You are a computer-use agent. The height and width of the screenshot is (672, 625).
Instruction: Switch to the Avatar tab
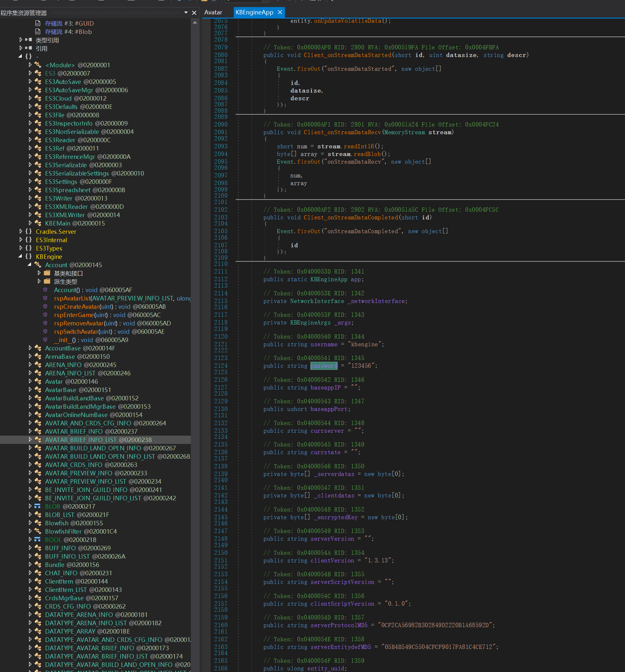[213, 12]
